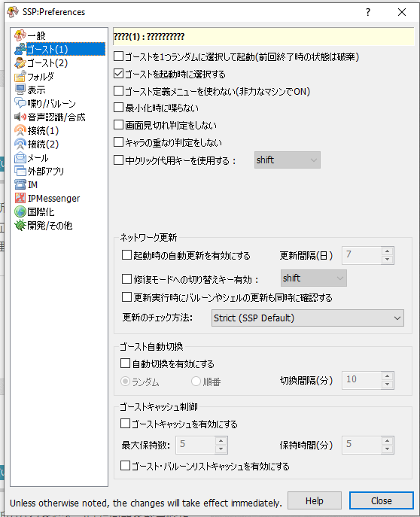Enable 最小化時に喋らない checkbox
This screenshot has height=517, width=420.
pos(118,108)
